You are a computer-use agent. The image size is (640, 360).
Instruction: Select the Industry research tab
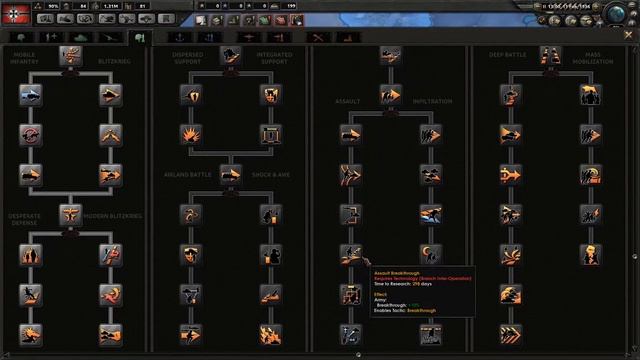coord(348,38)
